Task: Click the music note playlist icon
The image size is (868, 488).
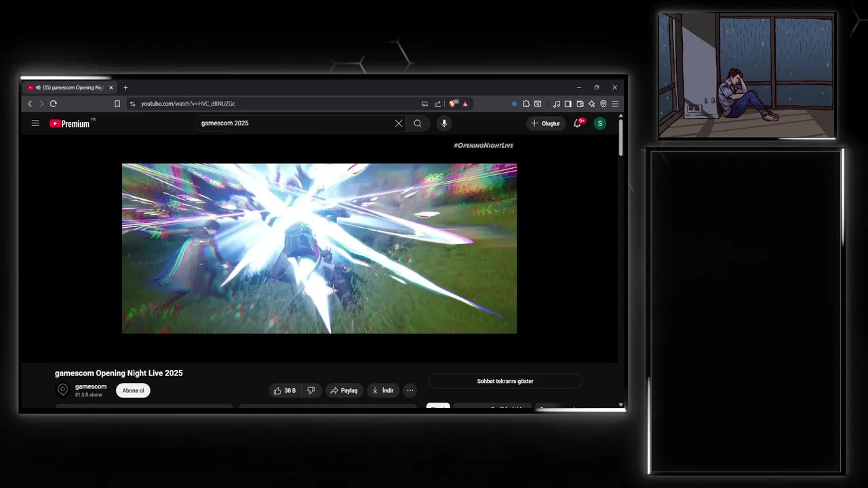Action: pos(557,104)
